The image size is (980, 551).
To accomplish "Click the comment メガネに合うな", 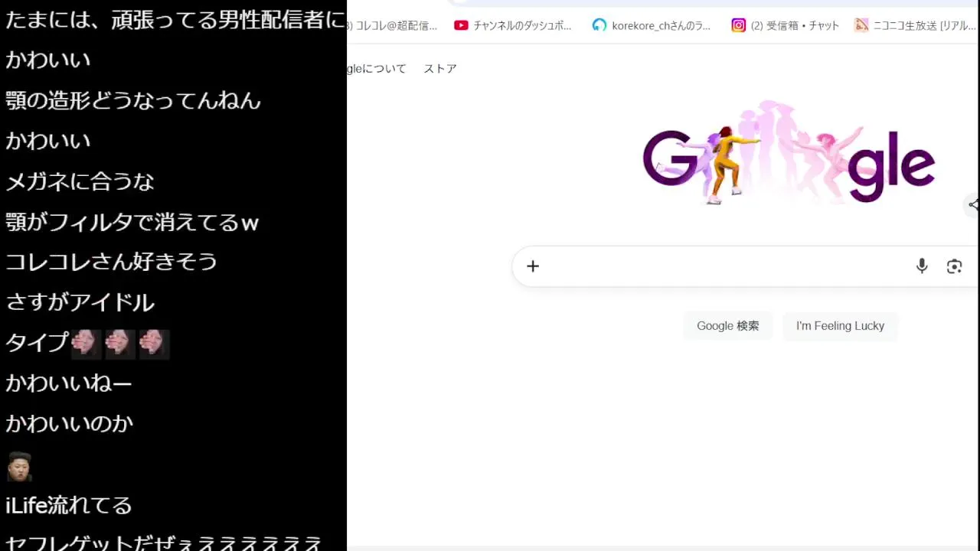I will click(80, 181).
